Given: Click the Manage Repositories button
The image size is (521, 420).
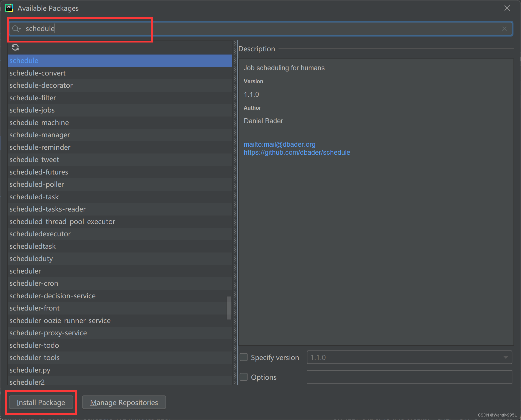Looking at the screenshot, I should click(x=124, y=402).
